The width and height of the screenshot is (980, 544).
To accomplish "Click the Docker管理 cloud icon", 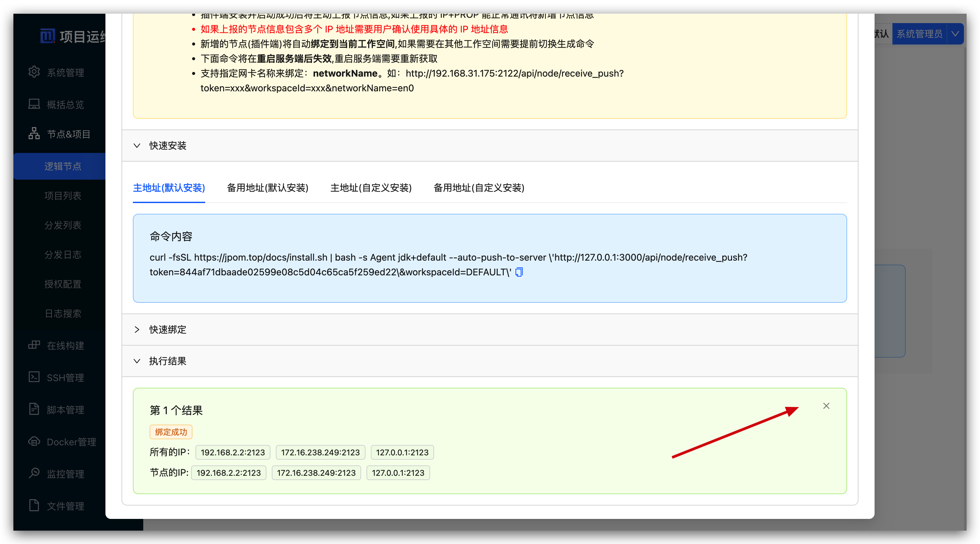I will (34, 441).
